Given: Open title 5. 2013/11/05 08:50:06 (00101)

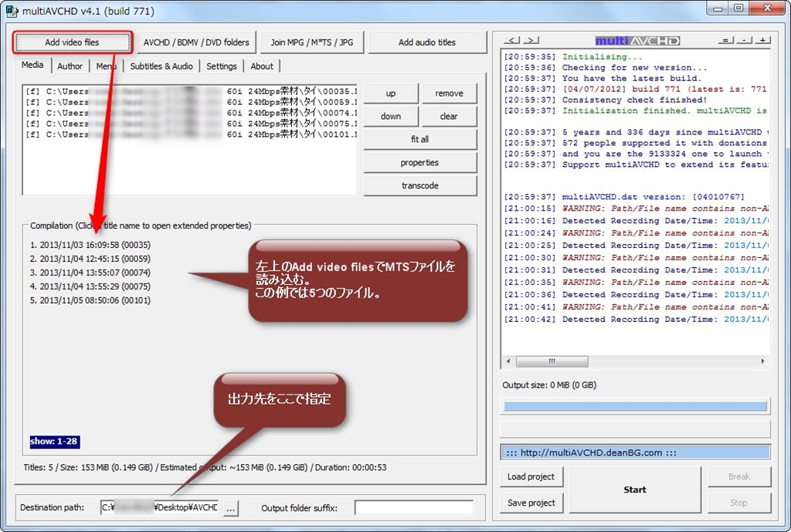Looking at the screenshot, I should coord(90,300).
